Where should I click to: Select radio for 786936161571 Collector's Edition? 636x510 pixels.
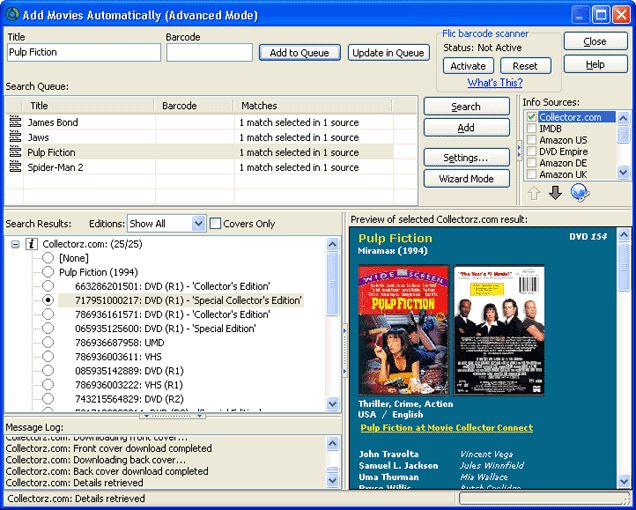(x=48, y=314)
